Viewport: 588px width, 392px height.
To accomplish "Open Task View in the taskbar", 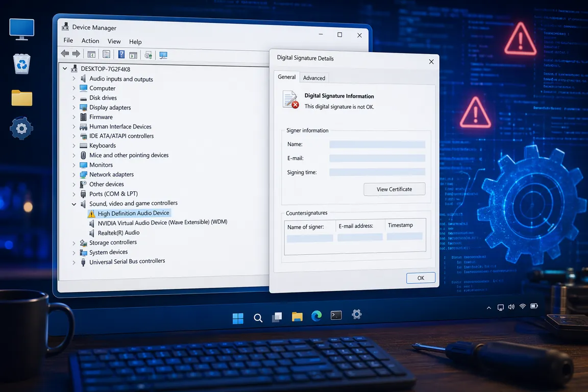I will pyautogui.click(x=277, y=317).
